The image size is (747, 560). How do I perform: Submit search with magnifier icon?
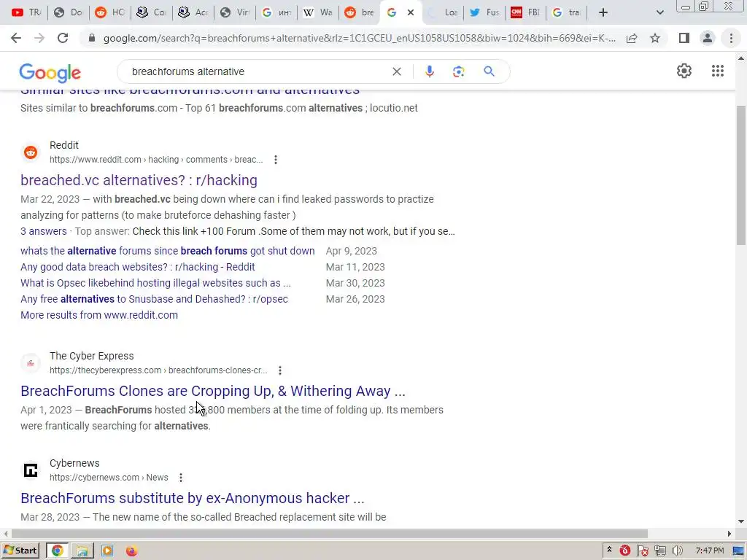[x=489, y=71]
